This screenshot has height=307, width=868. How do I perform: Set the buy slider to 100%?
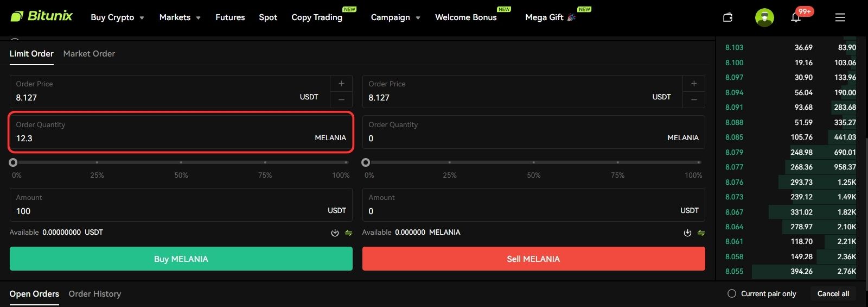pyautogui.click(x=347, y=162)
